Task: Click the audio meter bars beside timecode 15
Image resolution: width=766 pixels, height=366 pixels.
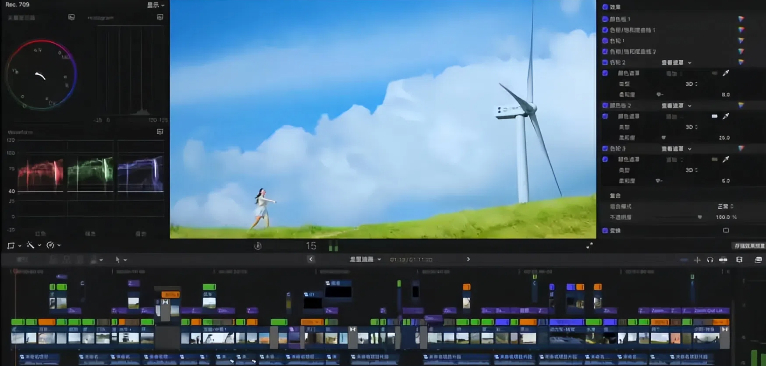Action: 333,246
